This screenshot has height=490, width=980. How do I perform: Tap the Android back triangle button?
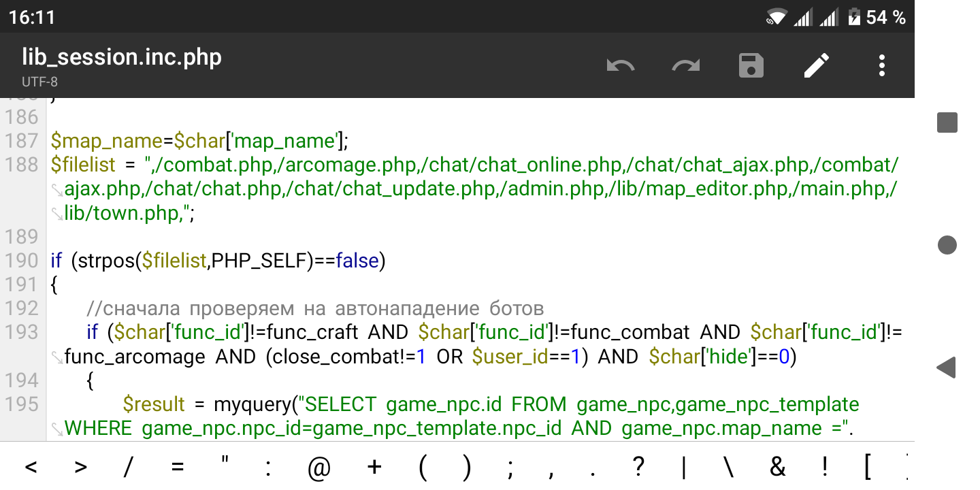pos(947,367)
